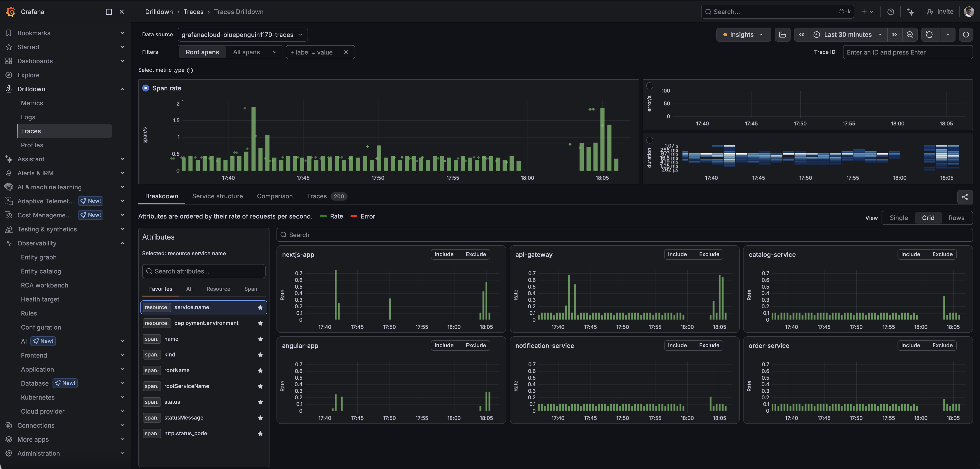
Task: Open the AI assistant sparkle icon in header
Action: [x=910, y=12]
